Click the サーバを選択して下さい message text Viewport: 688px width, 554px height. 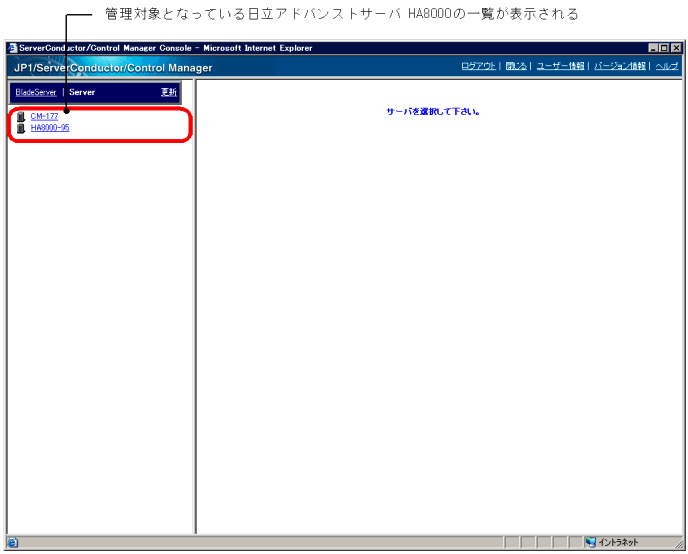click(433, 111)
